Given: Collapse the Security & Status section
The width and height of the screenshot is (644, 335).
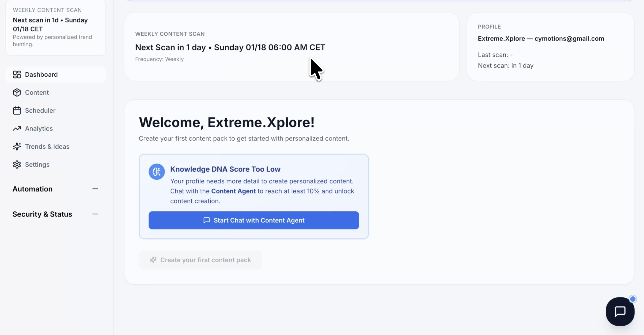Looking at the screenshot, I should (x=95, y=214).
